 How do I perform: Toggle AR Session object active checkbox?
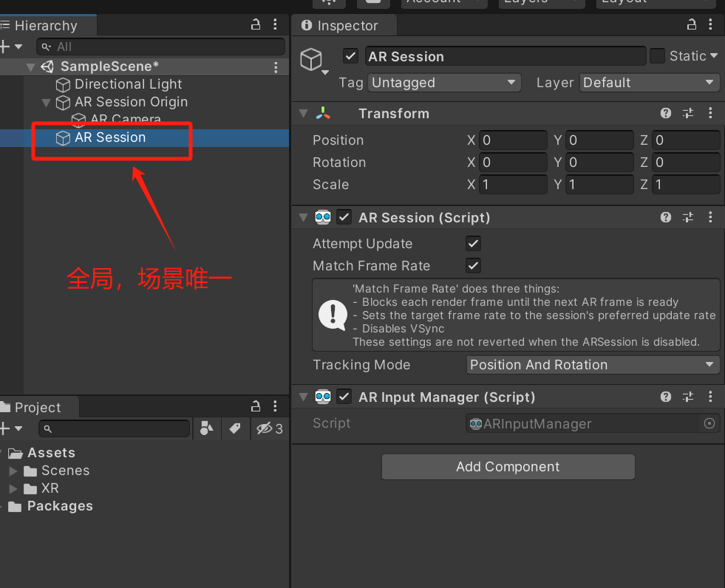click(x=350, y=56)
